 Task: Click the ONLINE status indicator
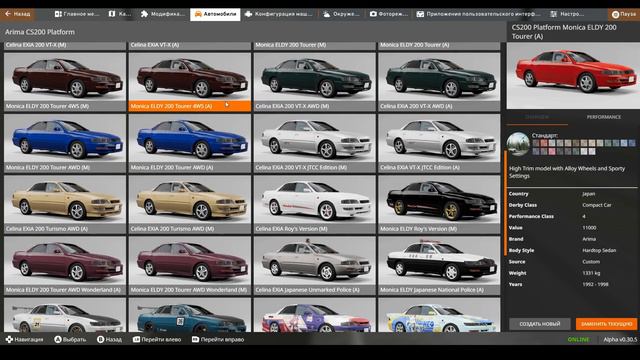tap(578, 340)
